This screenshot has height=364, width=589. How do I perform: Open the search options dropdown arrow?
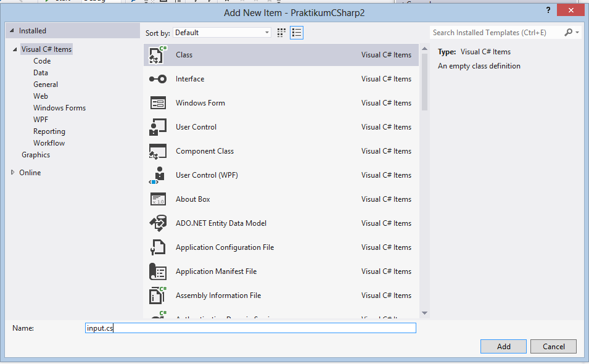tap(577, 33)
